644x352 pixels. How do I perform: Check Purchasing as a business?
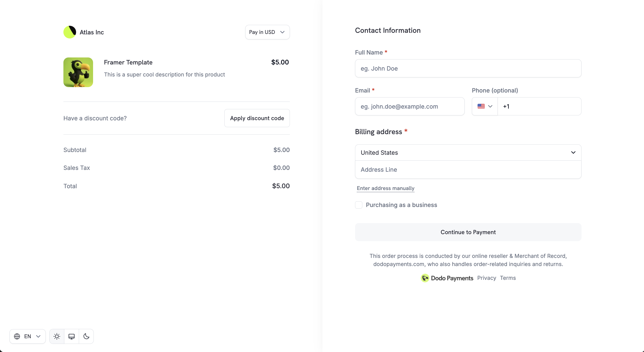[359, 205]
